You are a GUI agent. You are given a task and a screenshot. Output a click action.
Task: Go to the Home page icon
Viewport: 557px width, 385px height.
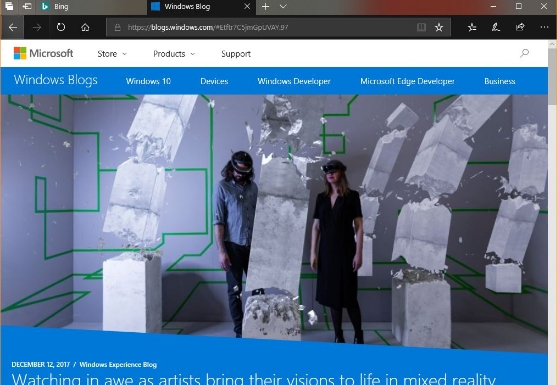[85, 27]
